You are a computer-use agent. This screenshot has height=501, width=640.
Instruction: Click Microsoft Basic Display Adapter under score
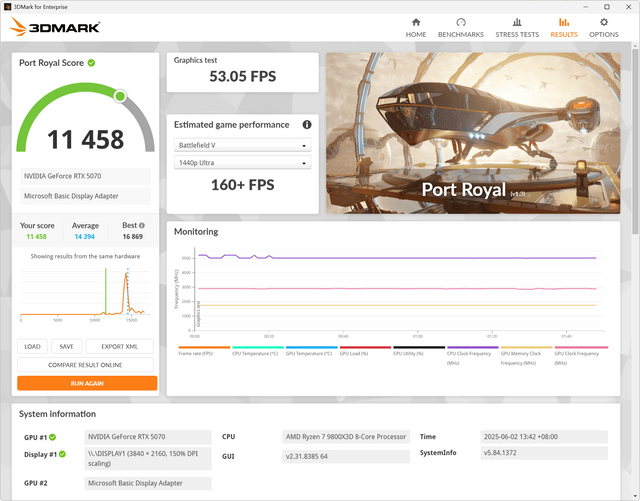click(85, 196)
